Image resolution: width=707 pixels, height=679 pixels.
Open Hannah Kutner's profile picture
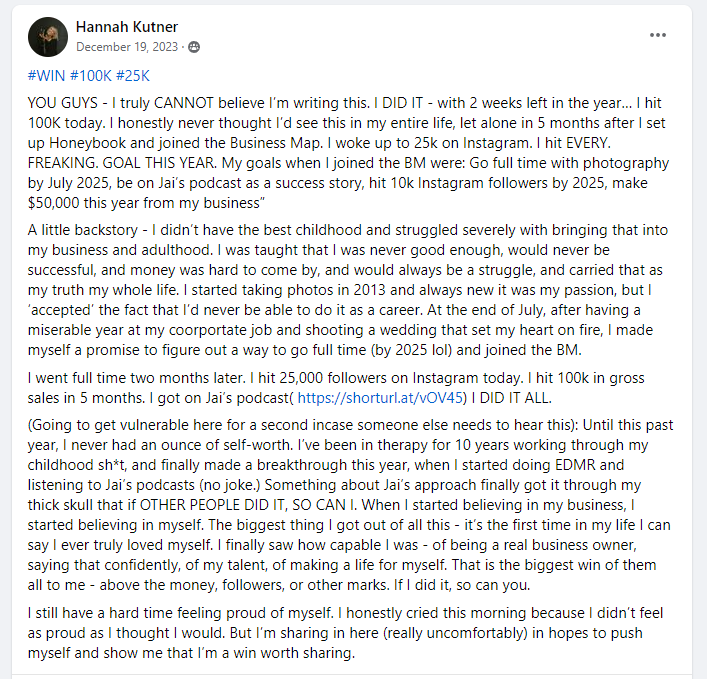[x=48, y=36]
